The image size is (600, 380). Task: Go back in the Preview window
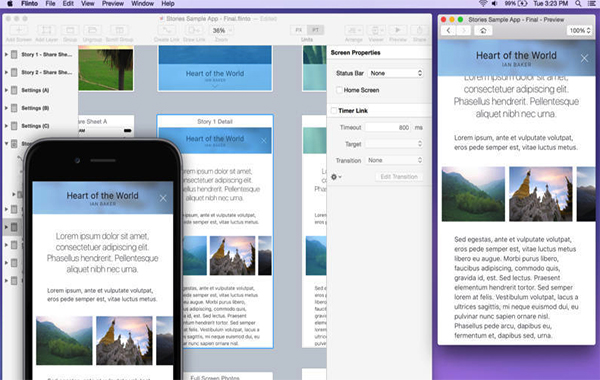pos(448,31)
